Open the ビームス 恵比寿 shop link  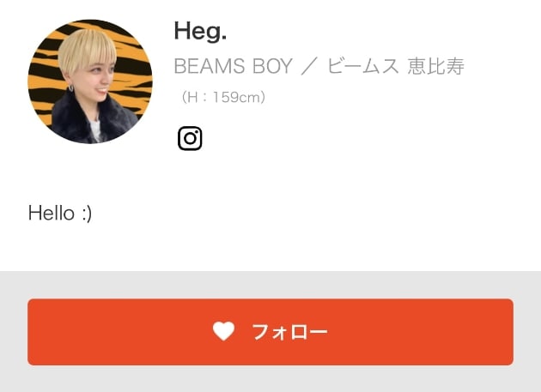396,66
